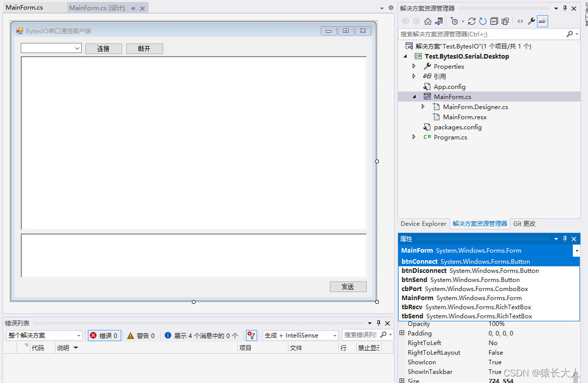Select btnConnect in the properties object list
Screen dimensions: 588x383
pos(488,261)
